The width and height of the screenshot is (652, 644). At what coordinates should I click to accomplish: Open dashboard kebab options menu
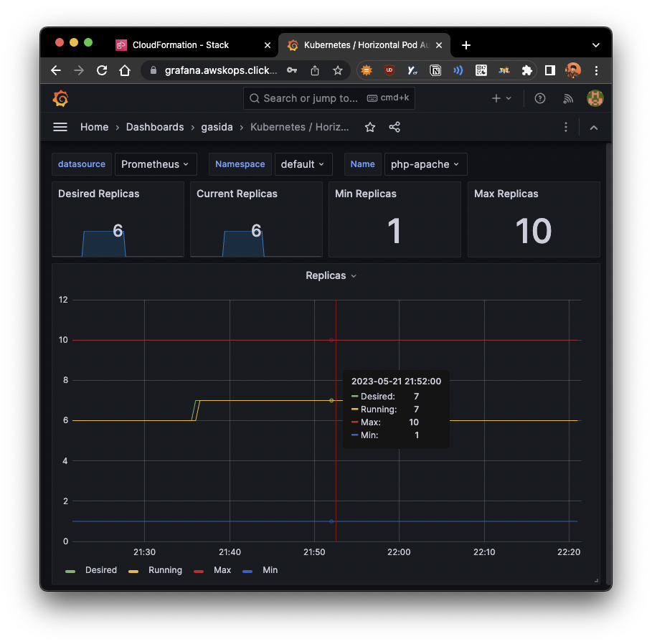(x=565, y=127)
